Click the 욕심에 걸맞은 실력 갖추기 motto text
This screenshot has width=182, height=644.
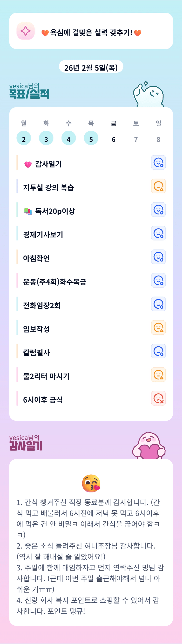pos(91,32)
